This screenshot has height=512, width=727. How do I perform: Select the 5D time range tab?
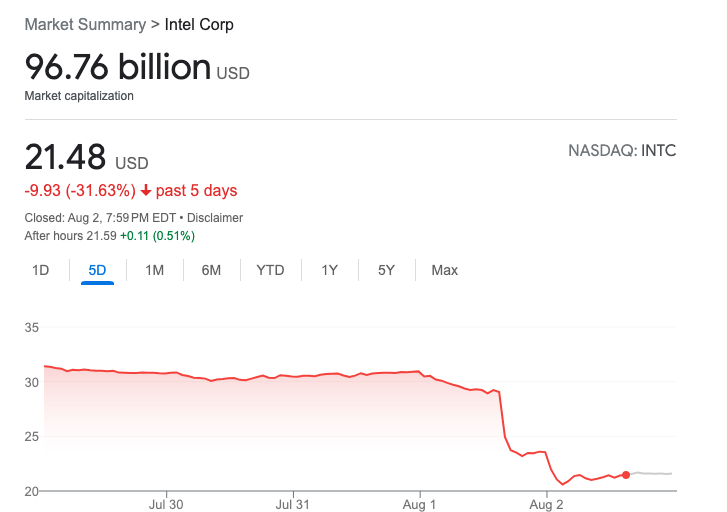[97, 270]
